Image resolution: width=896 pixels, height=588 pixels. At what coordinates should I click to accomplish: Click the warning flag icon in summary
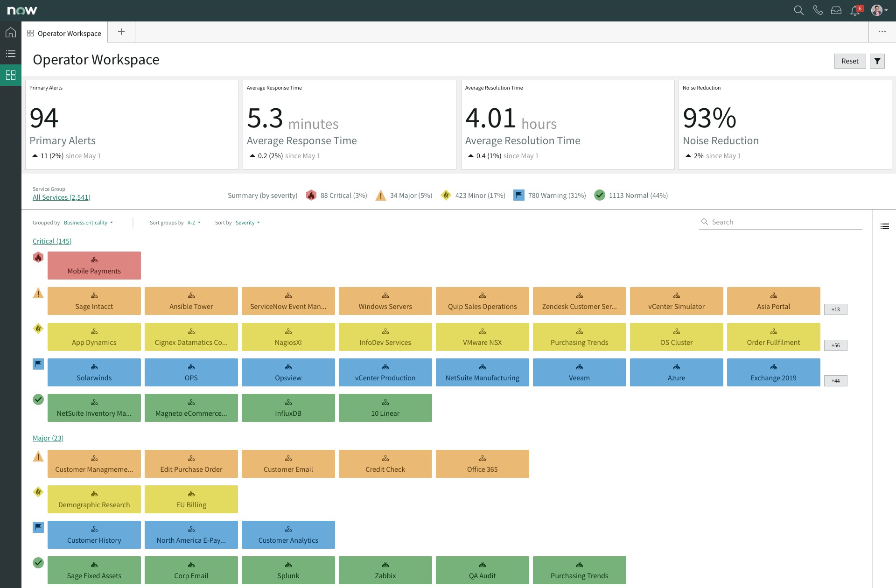click(x=519, y=195)
